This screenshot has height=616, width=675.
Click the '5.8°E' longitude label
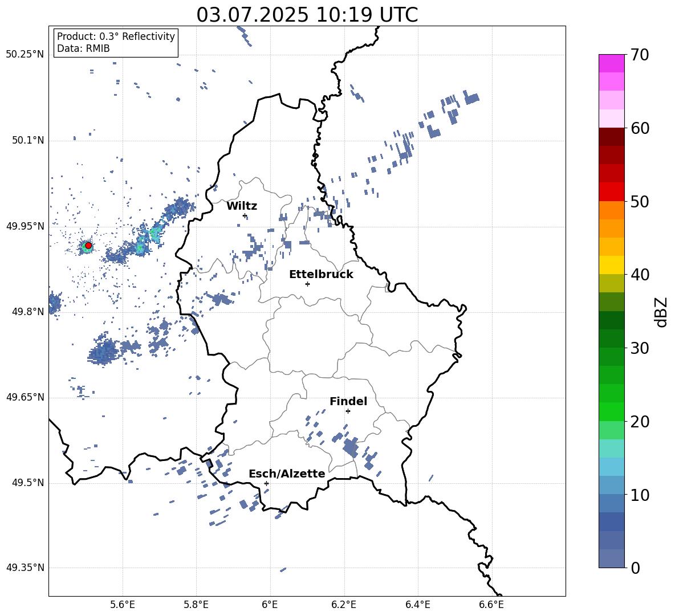pos(196,605)
